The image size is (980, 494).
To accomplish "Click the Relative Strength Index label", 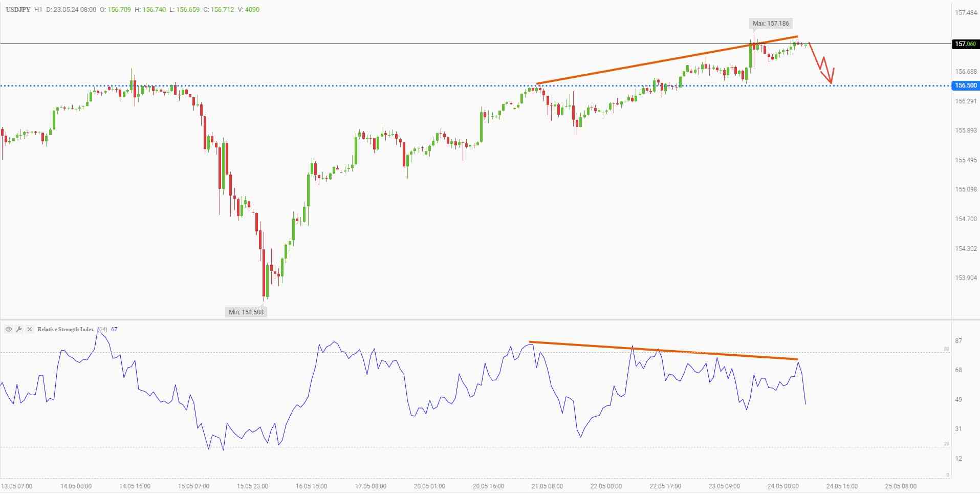I will (66, 329).
